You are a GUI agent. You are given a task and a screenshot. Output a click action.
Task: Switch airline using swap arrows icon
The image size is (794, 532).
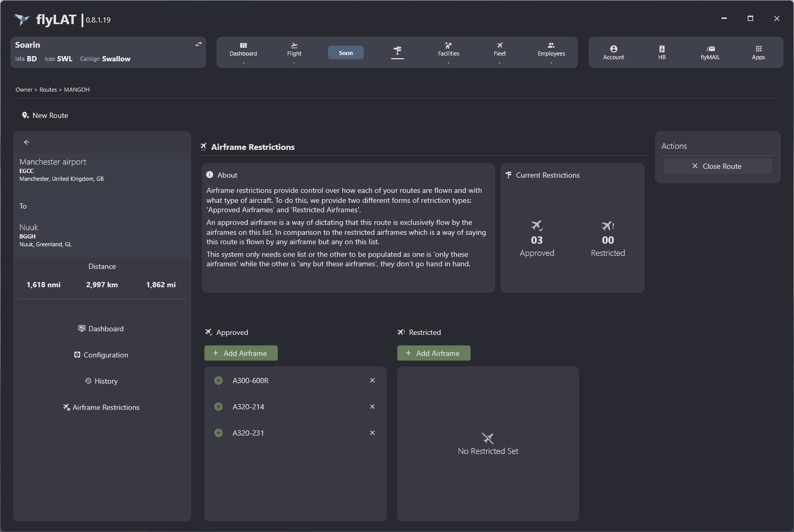coord(199,45)
